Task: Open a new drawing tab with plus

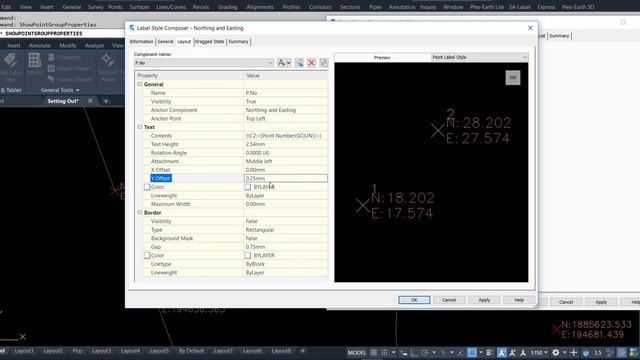Action: click(106, 101)
